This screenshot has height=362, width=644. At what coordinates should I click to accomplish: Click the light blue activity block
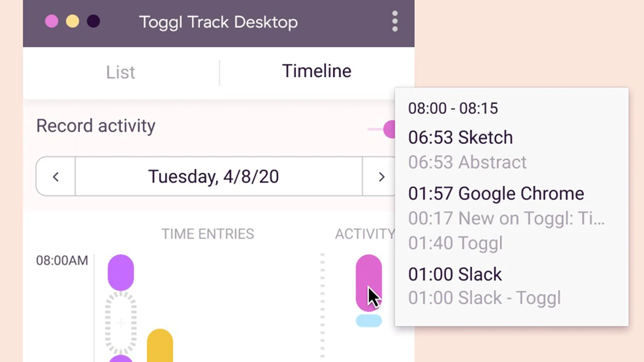(369, 321)
